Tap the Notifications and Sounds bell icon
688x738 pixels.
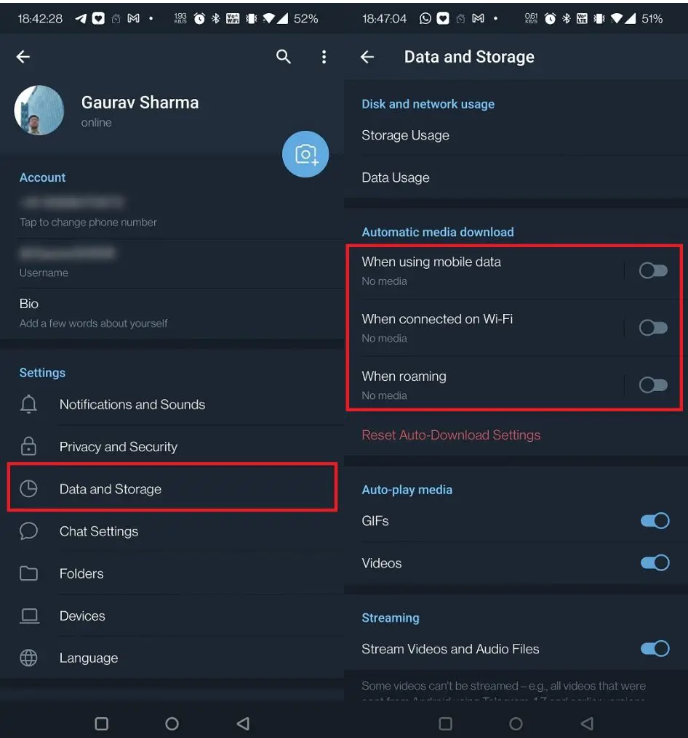tap(29, 404)
